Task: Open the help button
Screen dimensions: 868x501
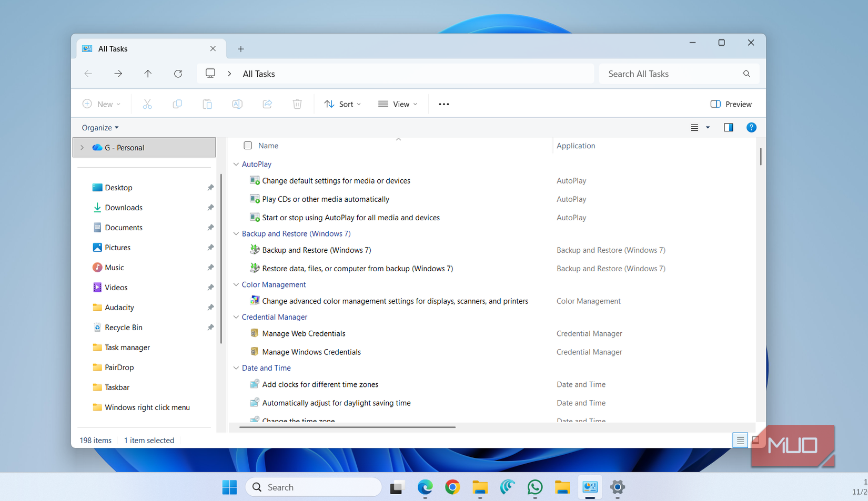Action: (x=751, y=127)
